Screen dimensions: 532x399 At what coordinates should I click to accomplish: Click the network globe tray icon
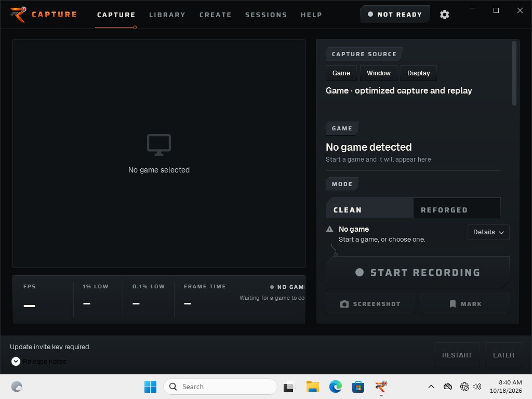[x=464, y=387]
